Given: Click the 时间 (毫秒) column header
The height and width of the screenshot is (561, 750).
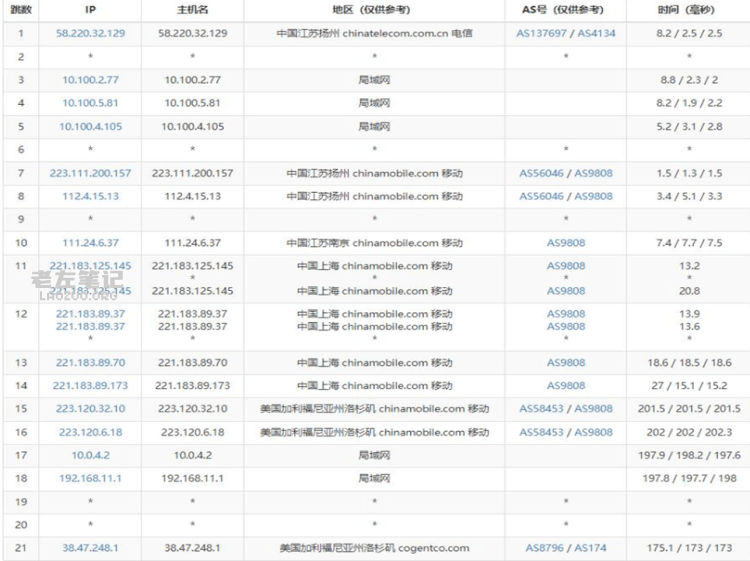Looking at the screenshot, I should click(x=688, y=9).
